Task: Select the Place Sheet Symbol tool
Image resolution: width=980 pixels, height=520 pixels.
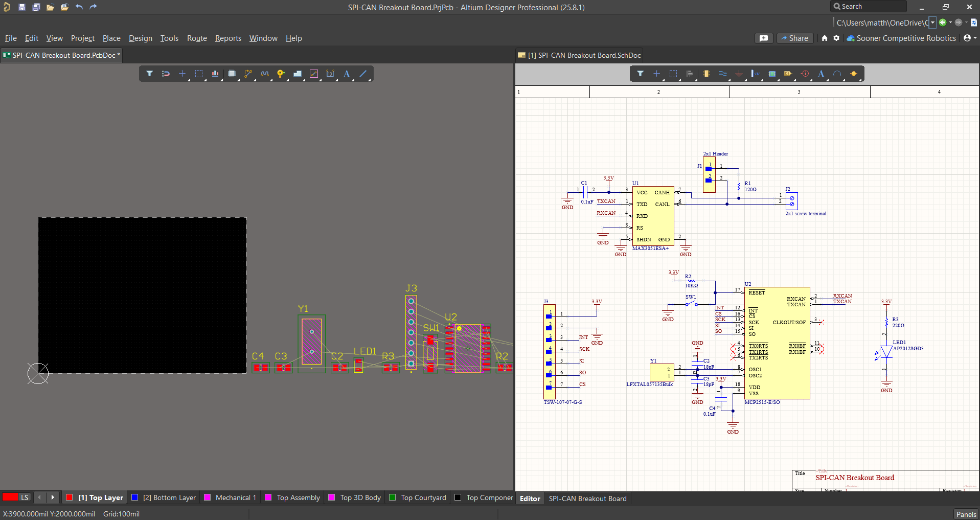Action: (x=771, y=74)
